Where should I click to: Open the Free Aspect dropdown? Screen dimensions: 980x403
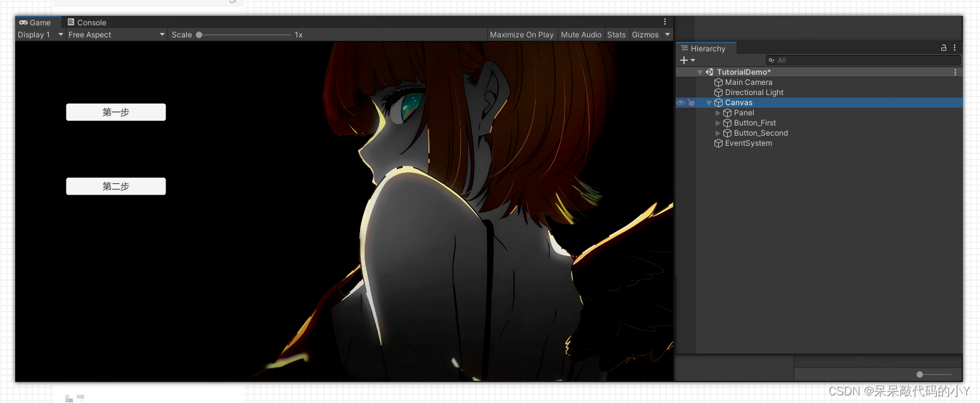pos(117,35)
